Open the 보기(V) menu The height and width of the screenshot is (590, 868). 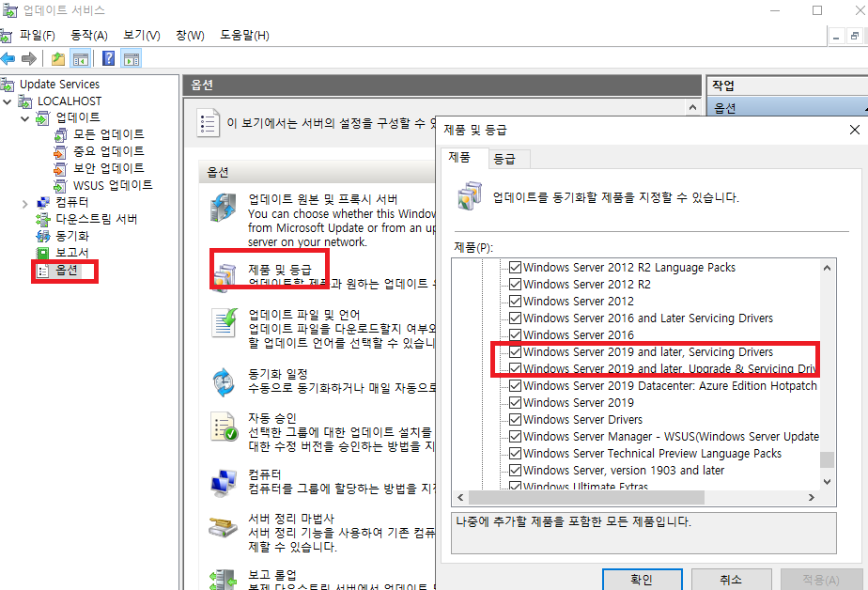142,36
